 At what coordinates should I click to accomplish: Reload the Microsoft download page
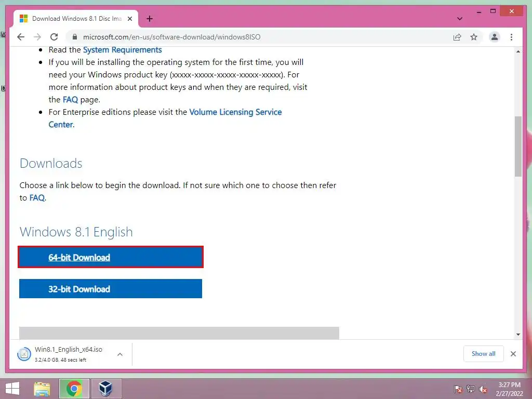click(54, 37)
